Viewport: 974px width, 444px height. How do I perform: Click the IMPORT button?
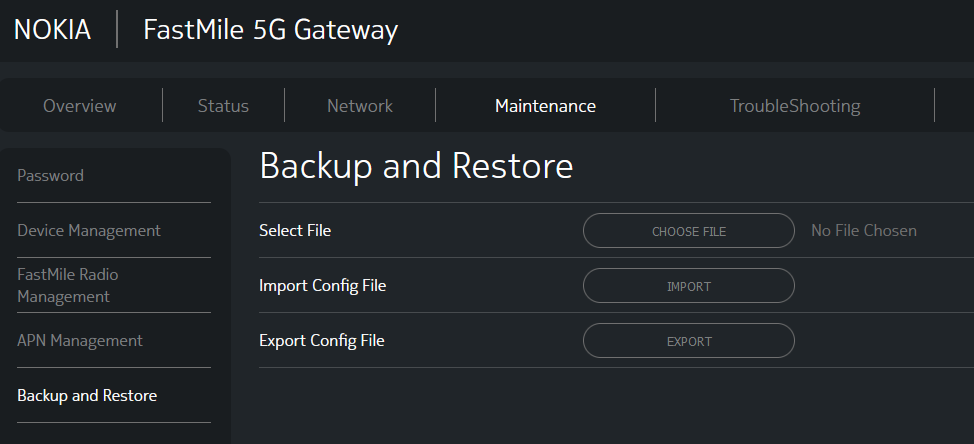pyautogui.click(x=688, y=286)
